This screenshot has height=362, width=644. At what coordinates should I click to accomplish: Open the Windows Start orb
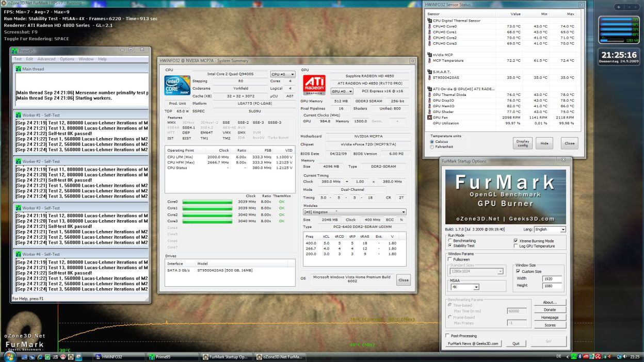[x=10, y=356]
